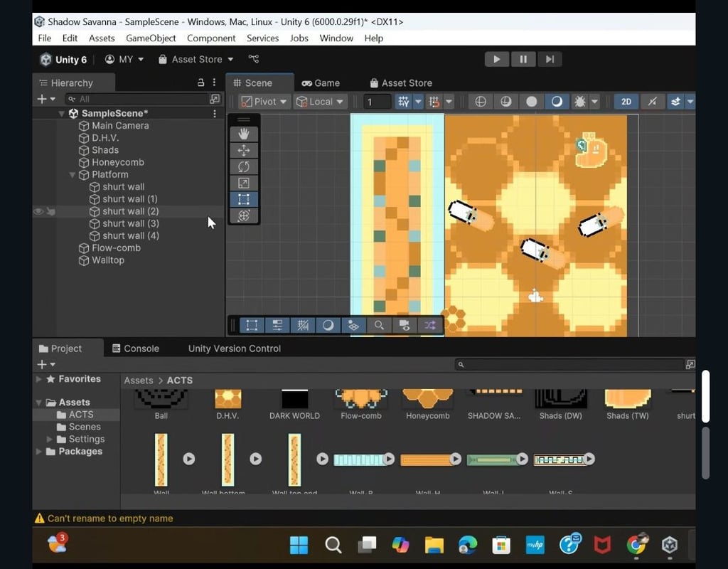Expand the Wall-B sprite sub-assets arrow
Screen dimensions: 728x569
pyautogui.click(x=389, y=459)
